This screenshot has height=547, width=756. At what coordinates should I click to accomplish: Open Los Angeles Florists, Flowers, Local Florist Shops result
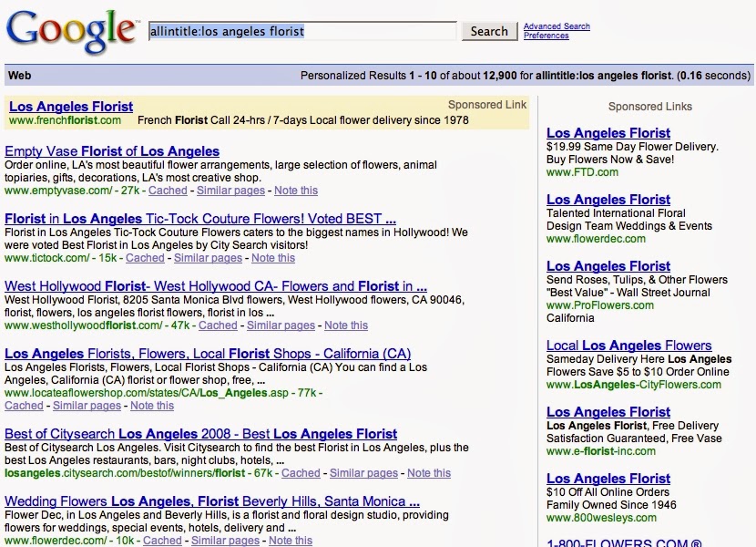point(208,354)
